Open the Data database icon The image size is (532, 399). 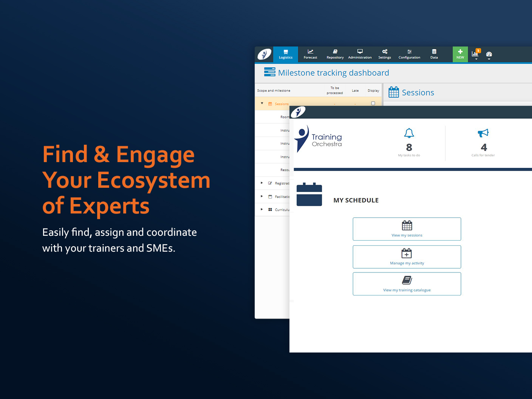pyautogui.click(x=434, y=52)
